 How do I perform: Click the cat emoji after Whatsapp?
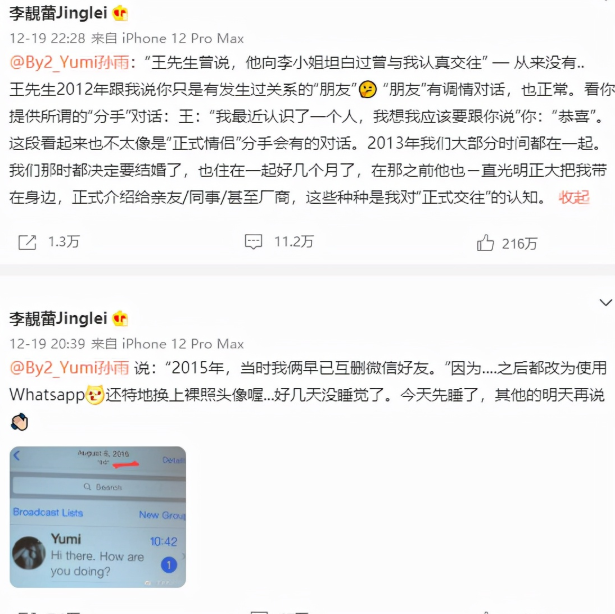pyautogui.click(x=95, y=395)
